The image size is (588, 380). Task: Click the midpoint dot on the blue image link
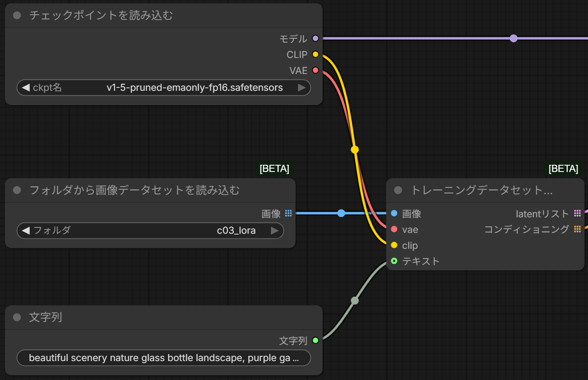pyautogui.click(x=341, y=213)
